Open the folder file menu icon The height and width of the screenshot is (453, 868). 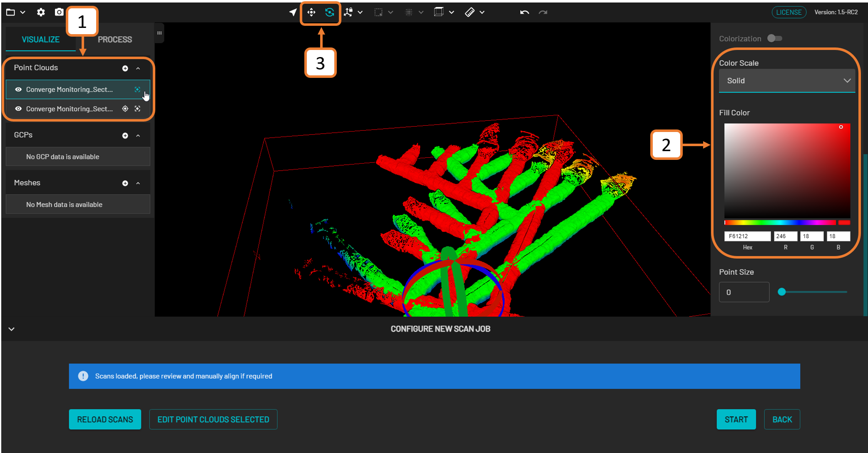pyautogui.click(x=11, y=12)
